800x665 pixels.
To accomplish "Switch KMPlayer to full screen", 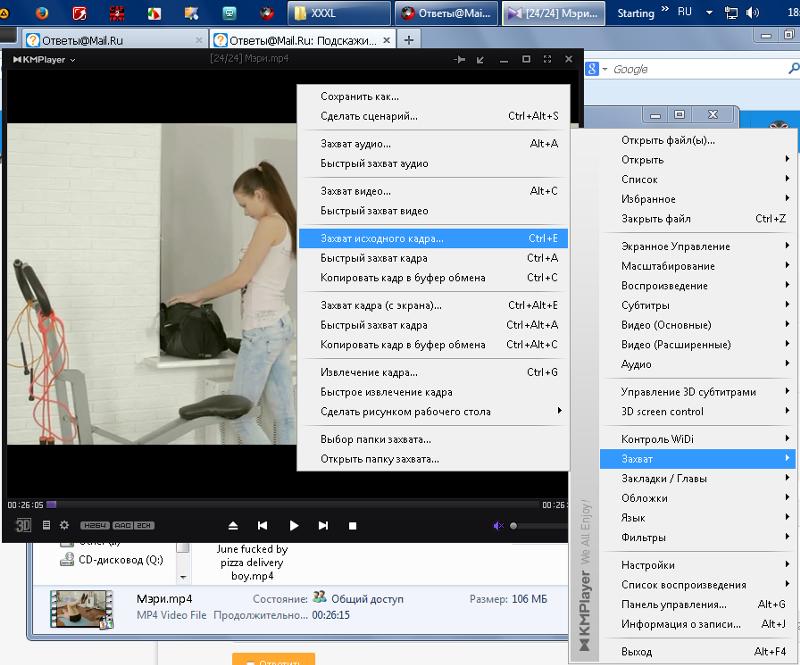I will click(547, 59).
